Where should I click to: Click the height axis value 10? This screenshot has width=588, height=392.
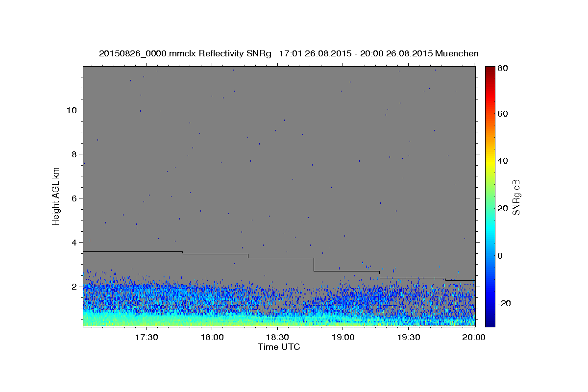[73, 110]
